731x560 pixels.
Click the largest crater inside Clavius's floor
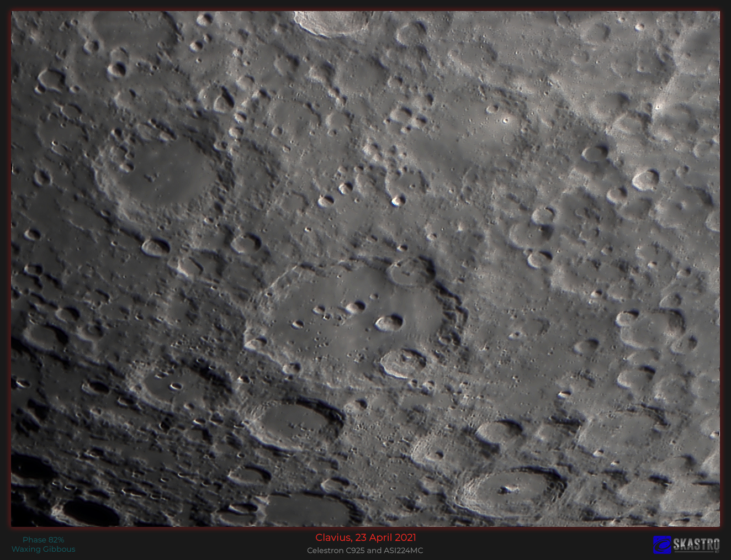(x=389, y=323)
